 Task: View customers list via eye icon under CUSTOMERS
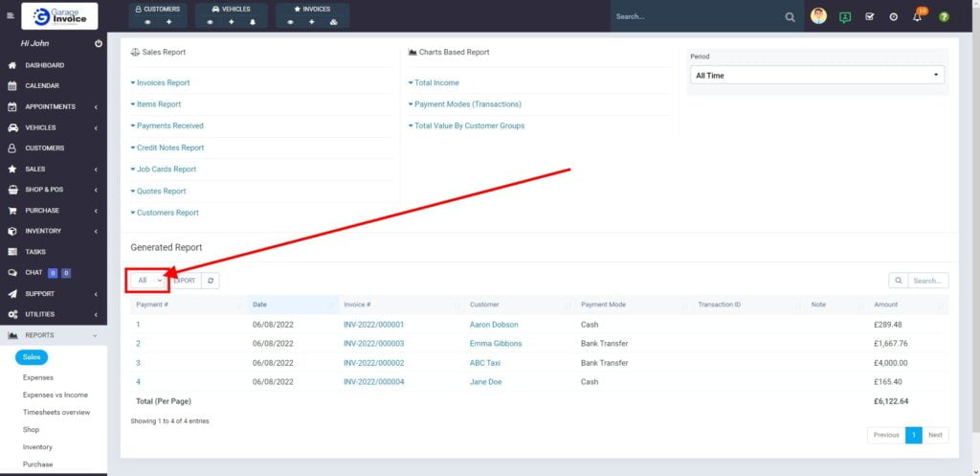click(x=148, y=22)
